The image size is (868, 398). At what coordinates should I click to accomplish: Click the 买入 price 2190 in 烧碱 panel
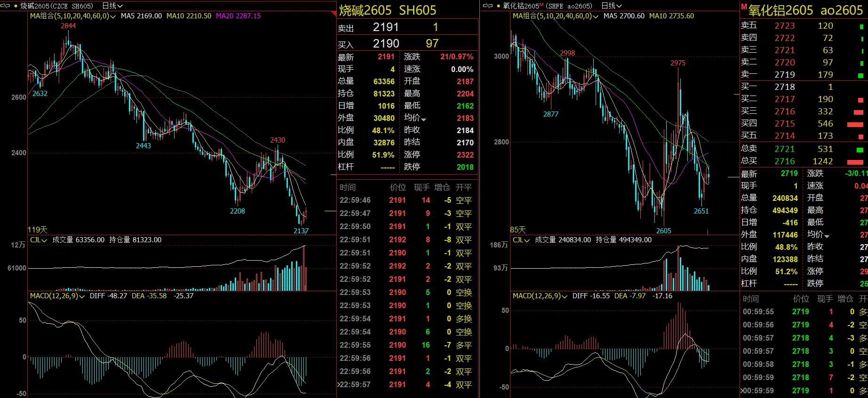point(386,44)
